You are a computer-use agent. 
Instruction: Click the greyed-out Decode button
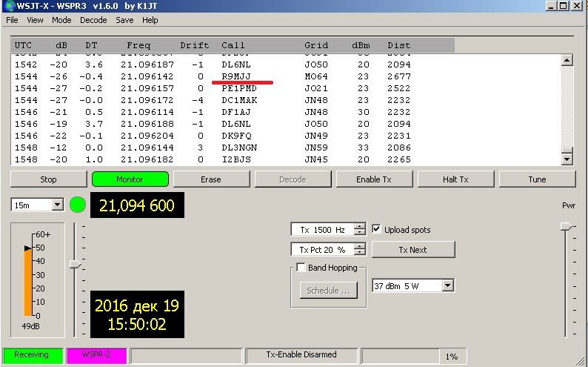[293, 179]
